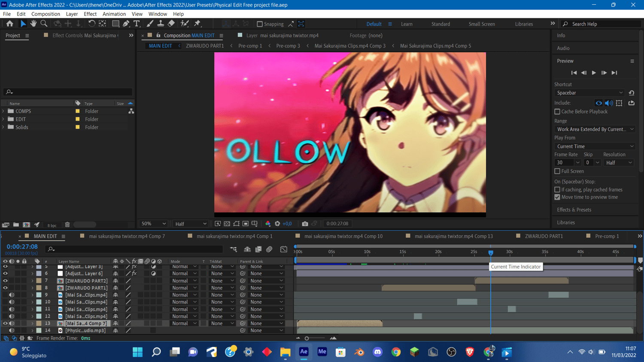Select the Clone Stamp tool
This screenshot has width=644, height=362.
coord(161,24)
